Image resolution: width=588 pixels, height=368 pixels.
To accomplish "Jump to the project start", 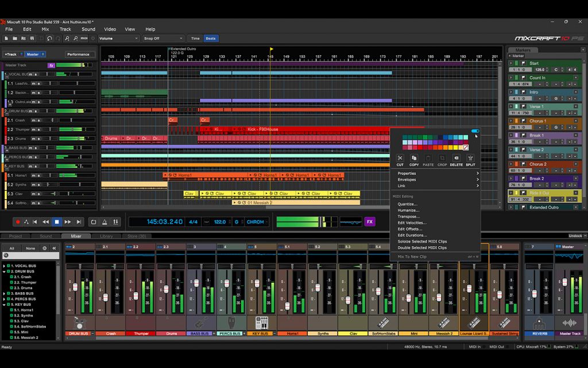I will click(x=35, y=222).
